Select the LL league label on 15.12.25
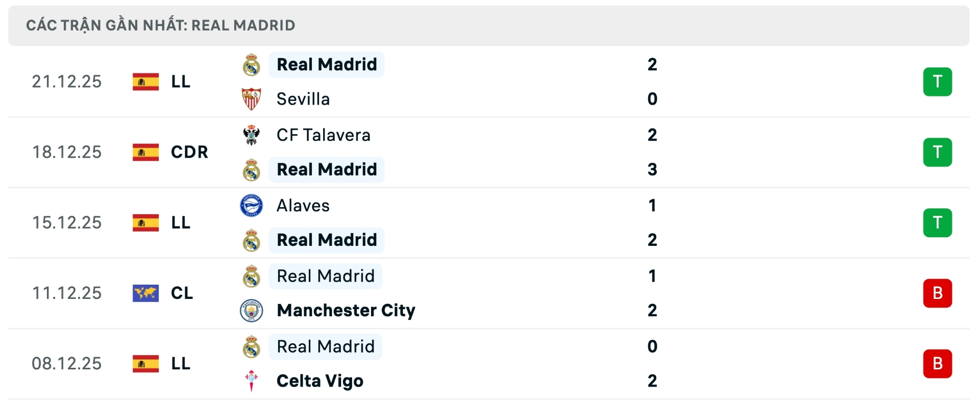Screen dimensions: 980x404 [x=180, y=222]
